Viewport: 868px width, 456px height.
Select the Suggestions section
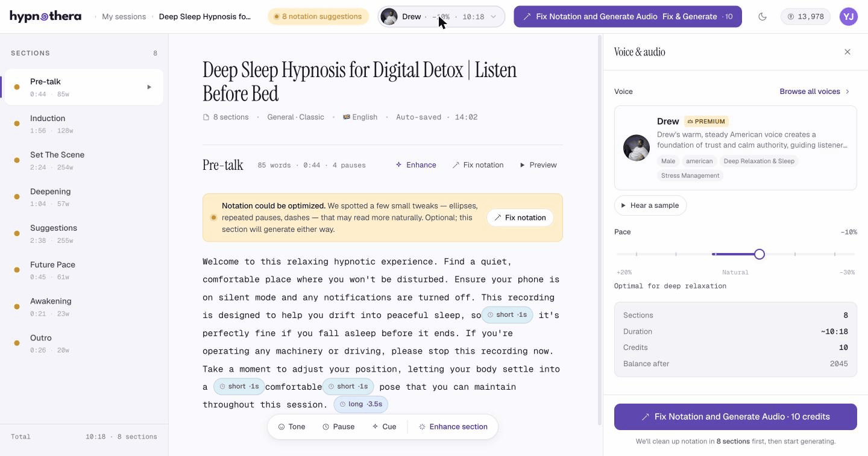84,234
